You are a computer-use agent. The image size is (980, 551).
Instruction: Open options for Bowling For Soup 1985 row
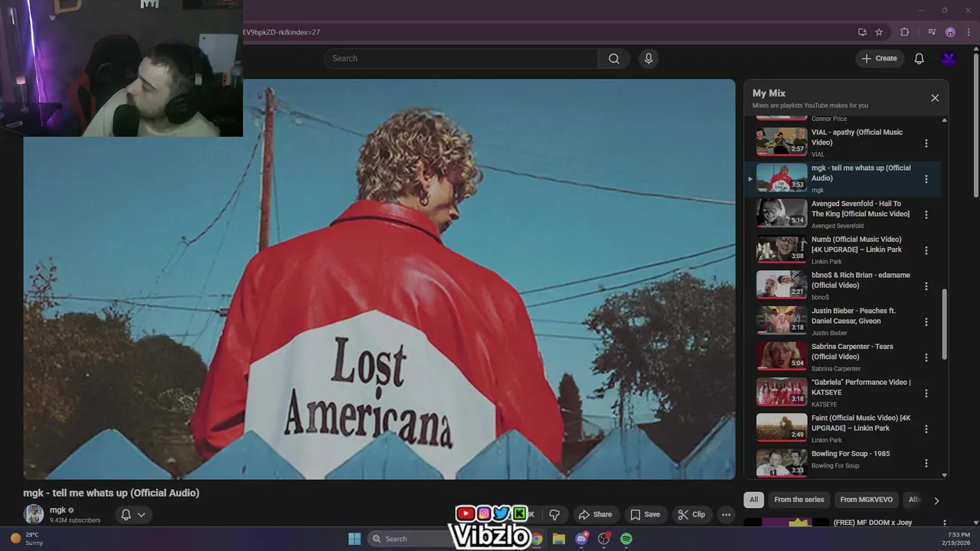pyautogui.click(x=926, y=463)
